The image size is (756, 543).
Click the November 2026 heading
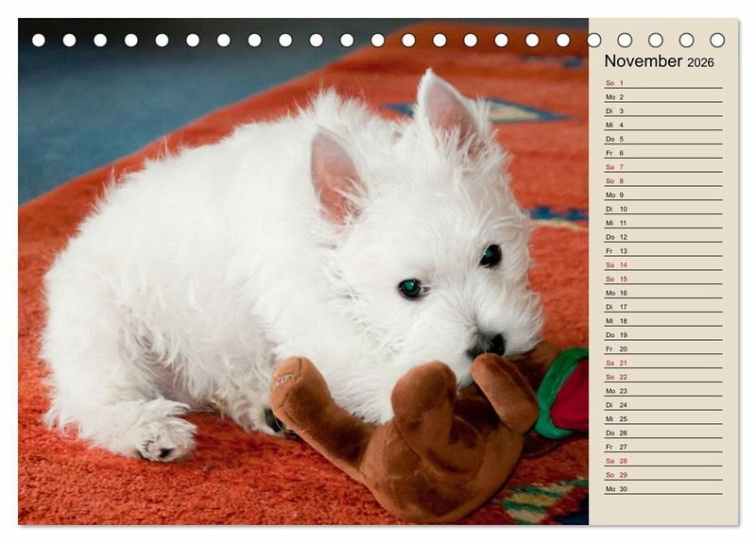(x=659, y=61)
